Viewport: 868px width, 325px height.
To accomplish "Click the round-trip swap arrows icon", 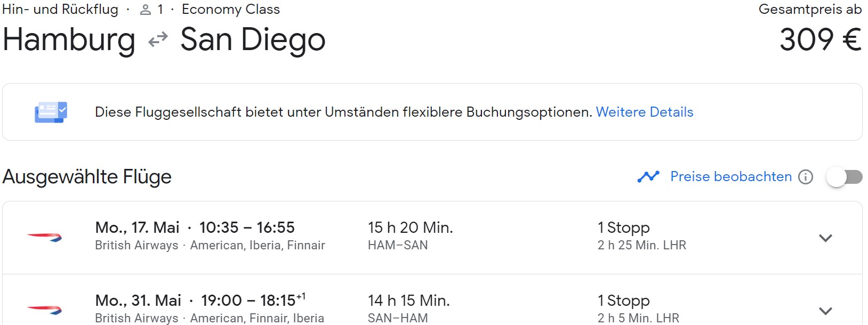I will click(158, 40).
